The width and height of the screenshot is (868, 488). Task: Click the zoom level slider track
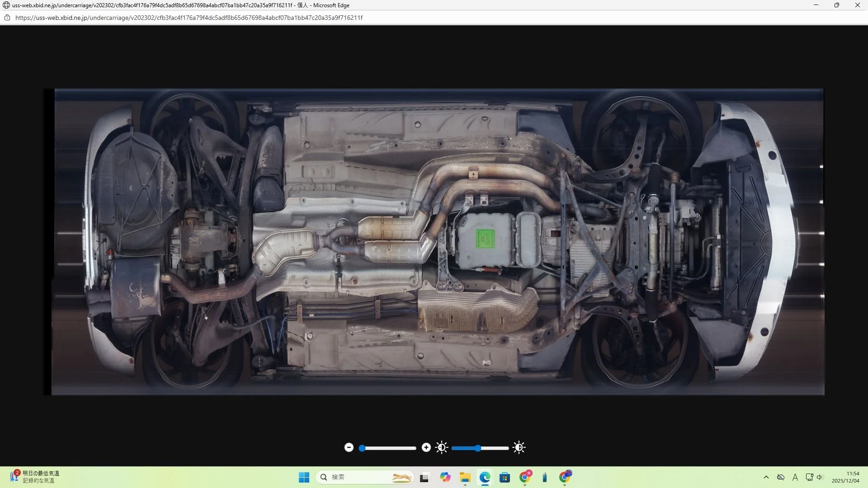(x=389, y=448)
